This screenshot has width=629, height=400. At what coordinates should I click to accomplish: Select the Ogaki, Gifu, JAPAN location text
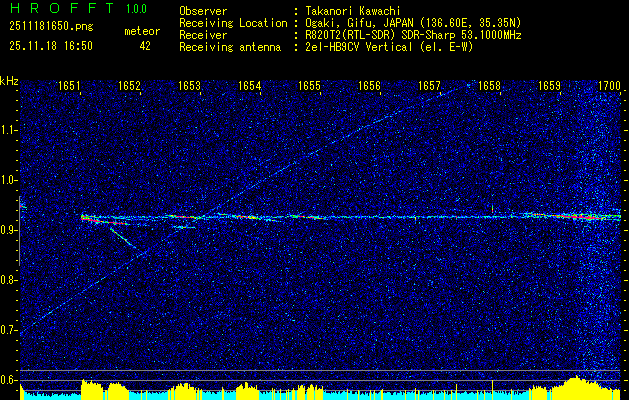coord(413,23)
